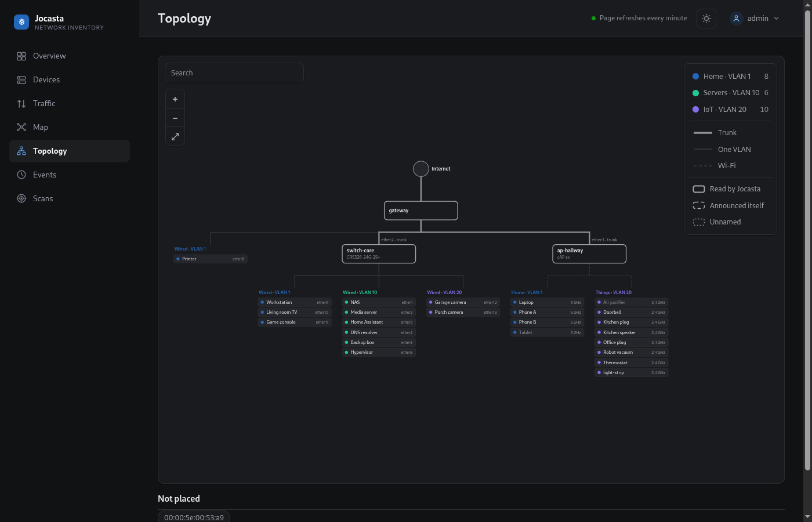Navigate to the Events page
Image resolution: width=812 pixels, height=522 pixels.
tap(70, 175)
